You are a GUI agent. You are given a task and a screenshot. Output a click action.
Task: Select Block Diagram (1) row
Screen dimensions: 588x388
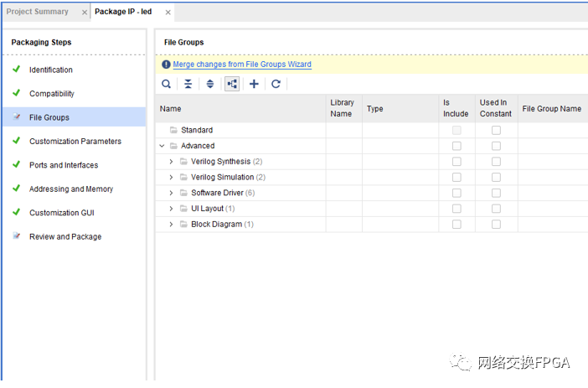[372, 225]
